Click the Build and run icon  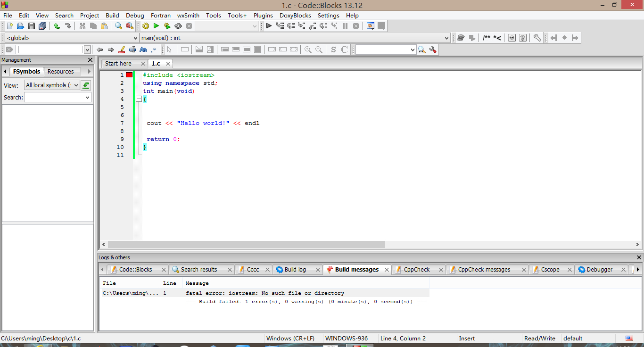[x=167, y=26]
